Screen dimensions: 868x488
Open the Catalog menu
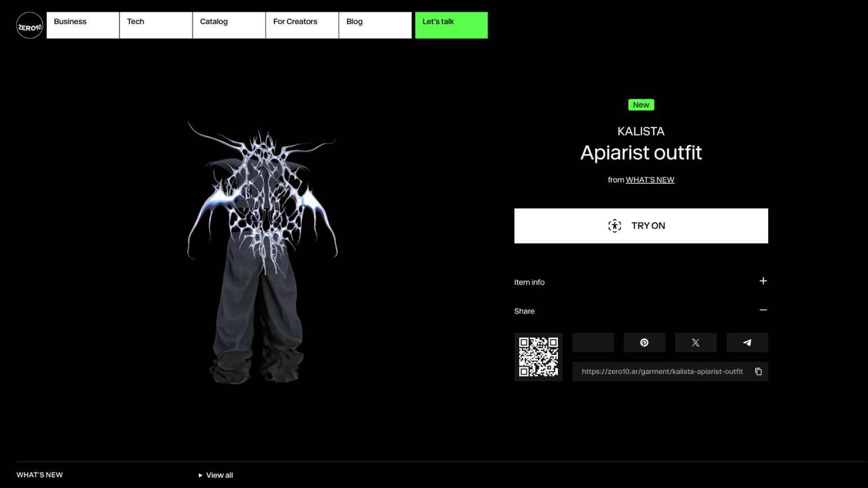[x=229, y=25]
